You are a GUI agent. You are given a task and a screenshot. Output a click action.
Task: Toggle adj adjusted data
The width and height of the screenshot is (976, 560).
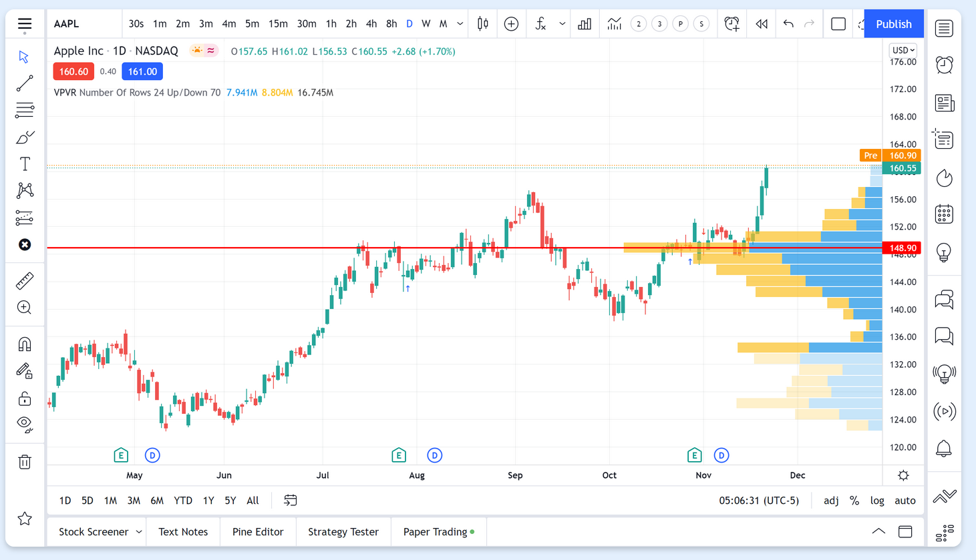[x=831, y=501]
